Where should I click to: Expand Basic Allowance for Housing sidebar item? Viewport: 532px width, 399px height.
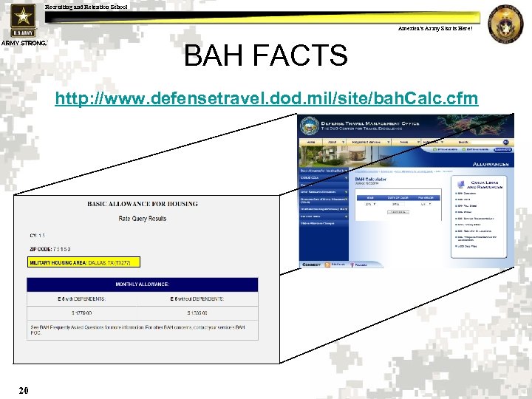[x=324, y=171]
